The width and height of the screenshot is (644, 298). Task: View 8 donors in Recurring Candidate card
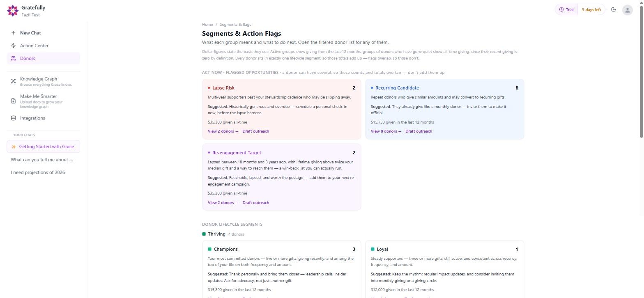coord(386,131)
